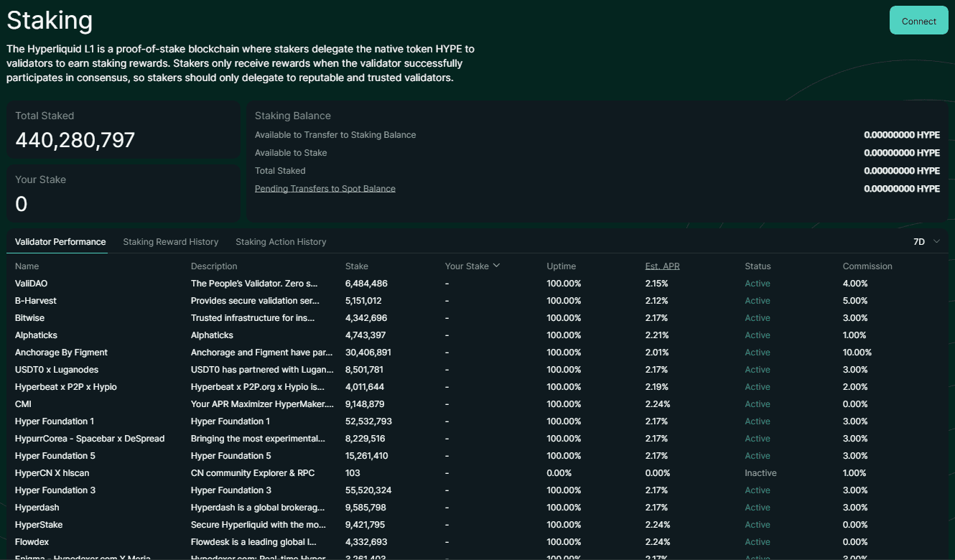Select HypurrCorea - Spacebar x DeSpread validator
The image size is (955, 560).
tap(90, 439)
